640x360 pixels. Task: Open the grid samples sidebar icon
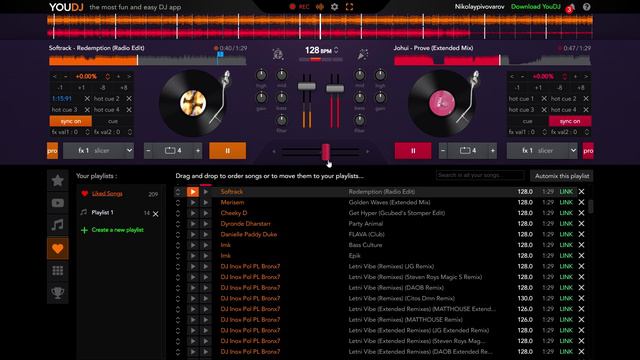58,271
